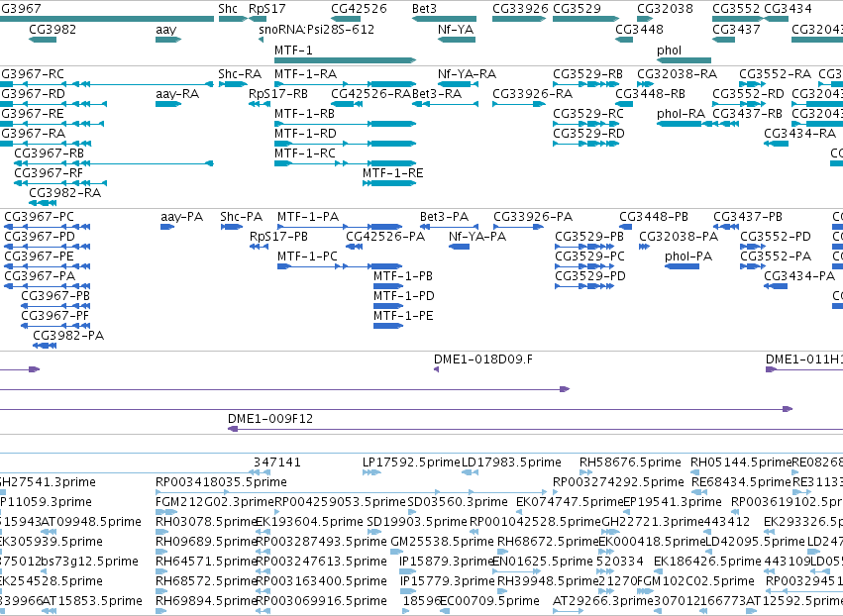Click the MTF-1-RC transcript label

[x=305, y=154]
